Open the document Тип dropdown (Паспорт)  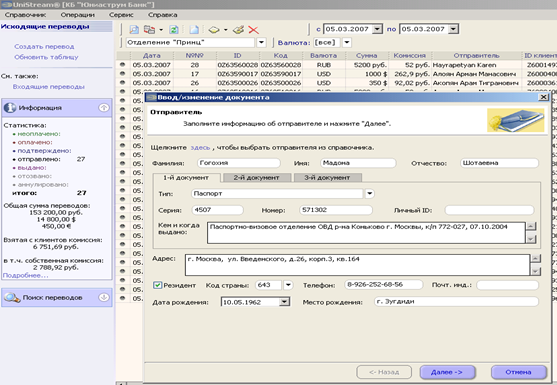coord(370,194)
